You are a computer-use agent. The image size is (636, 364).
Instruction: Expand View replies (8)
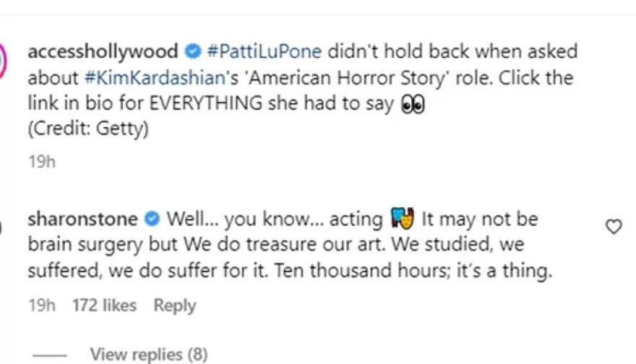[x=148, y=355]
